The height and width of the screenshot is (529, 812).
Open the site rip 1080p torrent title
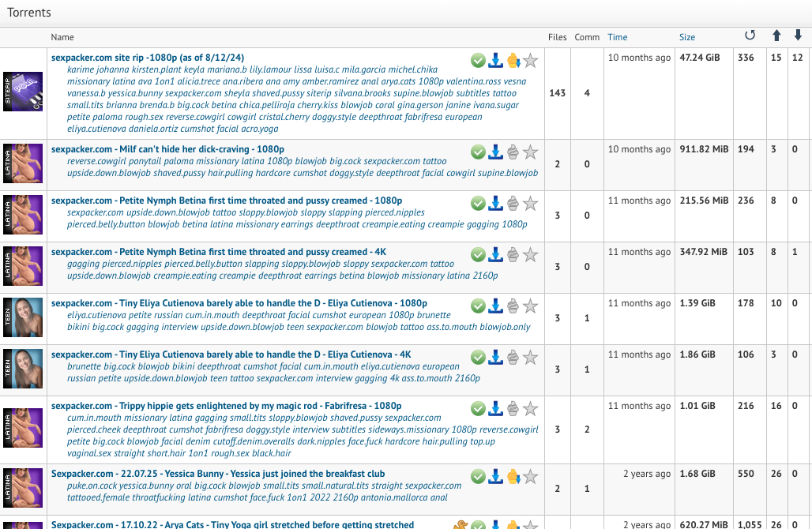point(148,58)
